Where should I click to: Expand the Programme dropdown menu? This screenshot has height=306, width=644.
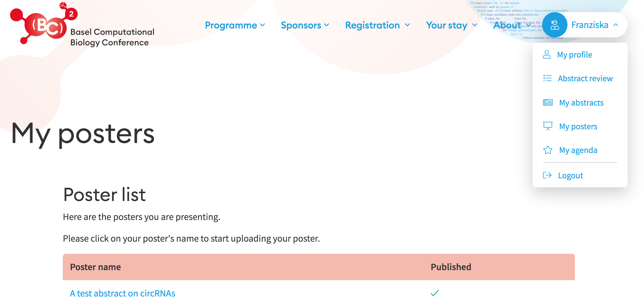tap(235, 25)
